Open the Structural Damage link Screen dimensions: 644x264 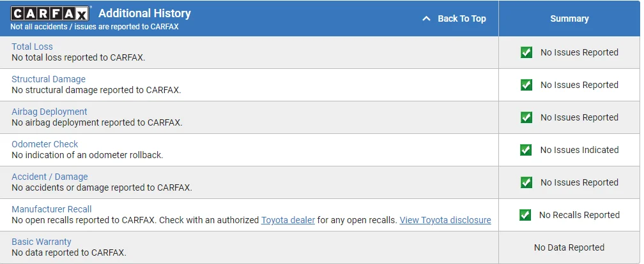(x=49, y=79)
